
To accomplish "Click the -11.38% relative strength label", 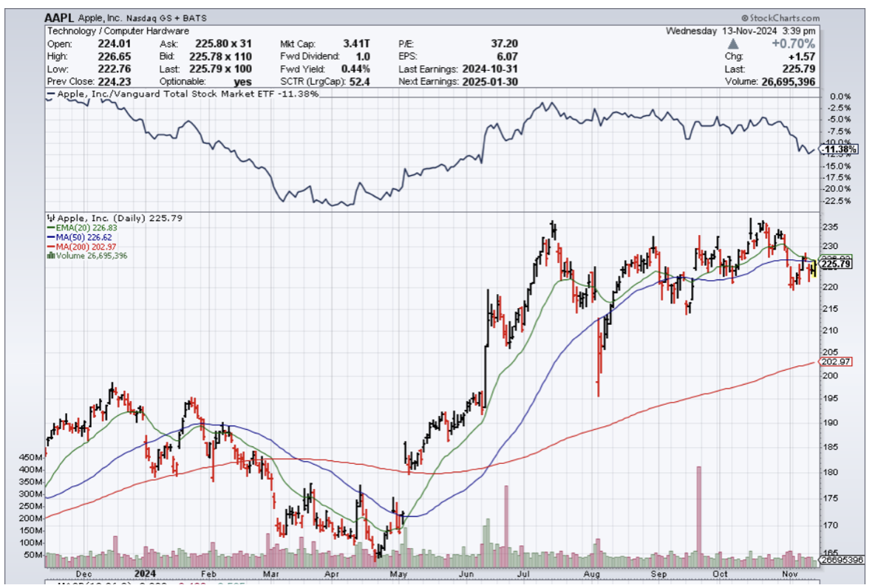I will (840, 149).
